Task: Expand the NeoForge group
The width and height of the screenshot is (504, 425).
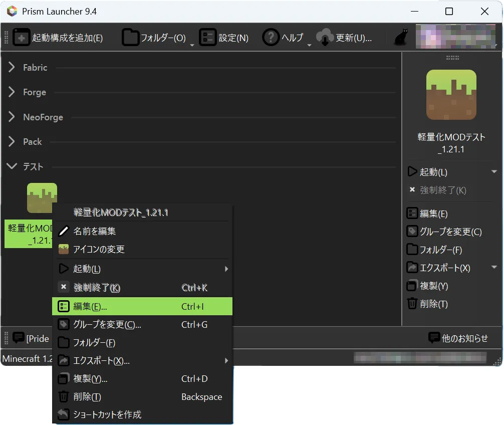Action: tap(12, 117)
